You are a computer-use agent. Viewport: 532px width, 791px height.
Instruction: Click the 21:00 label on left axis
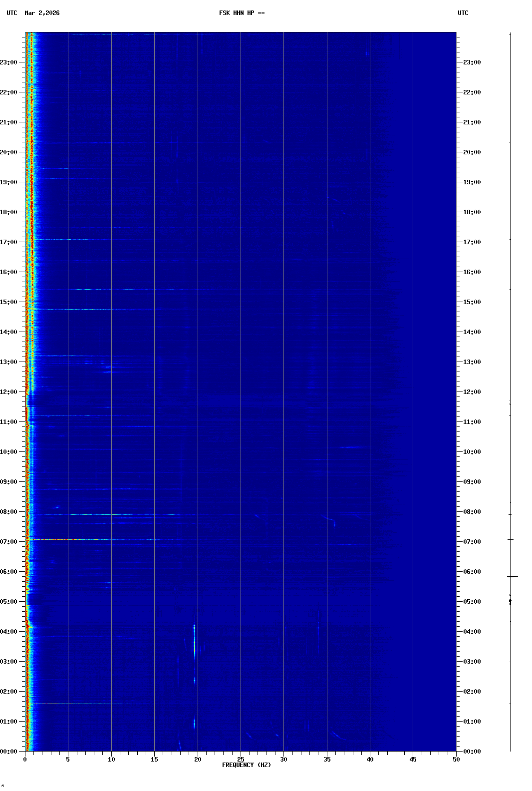point(9,122)
